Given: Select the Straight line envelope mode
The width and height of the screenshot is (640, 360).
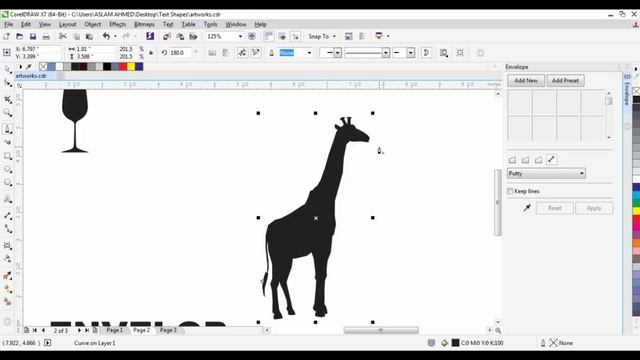Looking at the screenshot, I should [512, 160].
